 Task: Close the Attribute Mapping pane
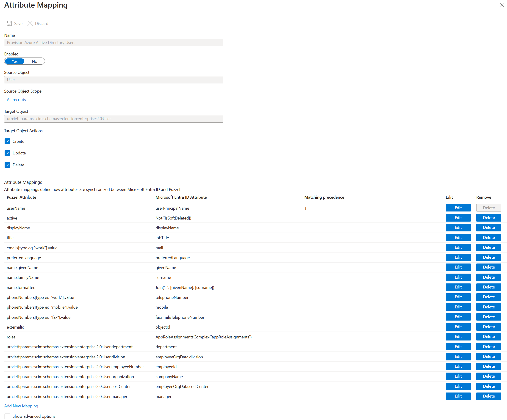point(502,5)
